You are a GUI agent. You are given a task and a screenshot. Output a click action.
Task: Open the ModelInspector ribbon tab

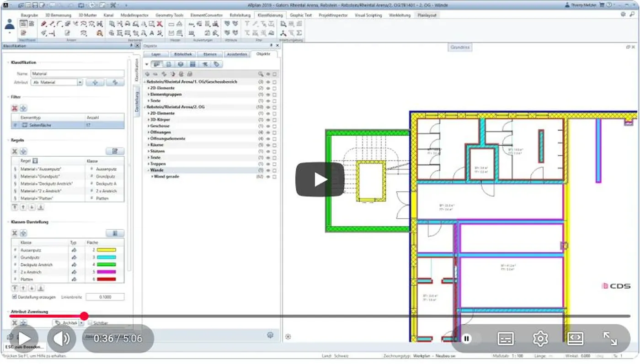click(x=134, y=15)
